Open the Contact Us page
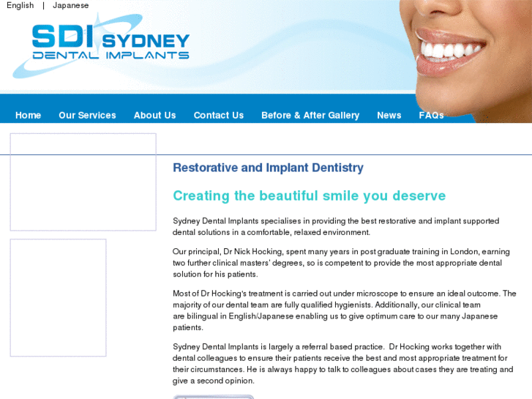The width and height of the screenshot is (532, 399). coord(219,116)
